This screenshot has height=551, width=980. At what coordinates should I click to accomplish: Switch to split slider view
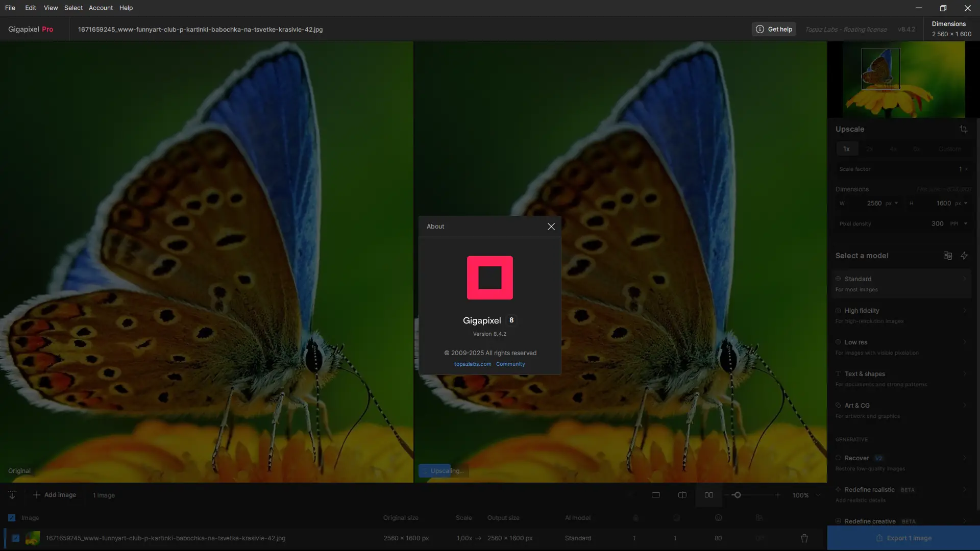(682, 495)
